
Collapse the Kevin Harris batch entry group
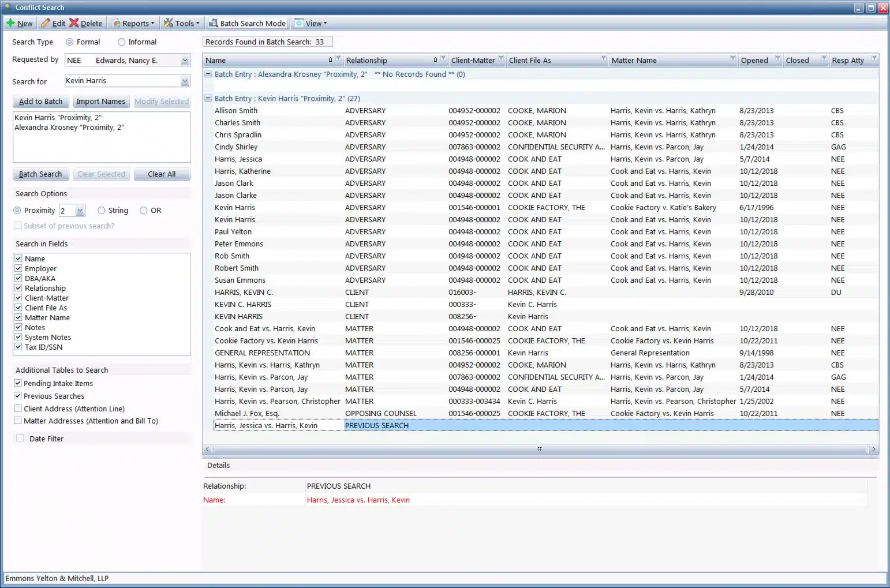pos(208,99)
